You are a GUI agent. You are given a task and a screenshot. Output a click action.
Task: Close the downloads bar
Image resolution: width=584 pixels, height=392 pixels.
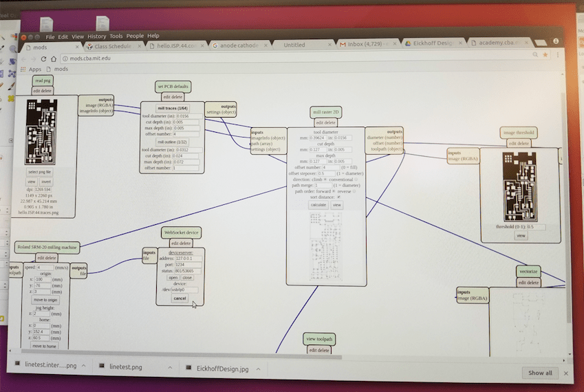[x=565, y=373]
